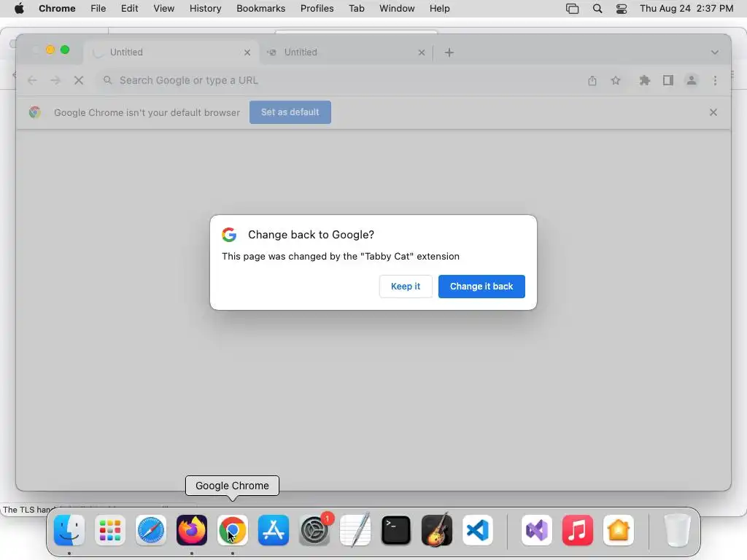Image resolution: width=747 pixels, height=560 pixels.
Task: Toggle the side panel icon
Action: (x=668, y=80)
